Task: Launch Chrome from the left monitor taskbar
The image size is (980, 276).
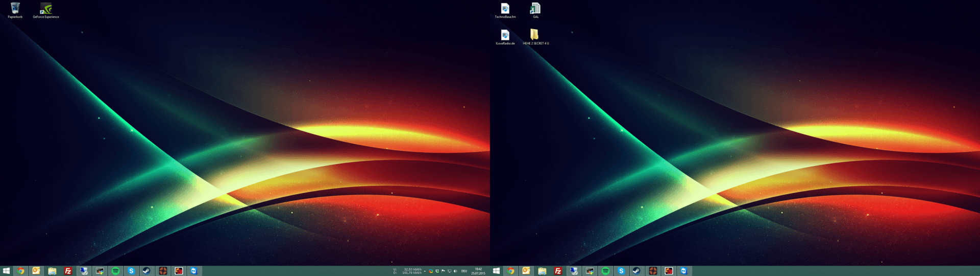Action: [21, 271]
